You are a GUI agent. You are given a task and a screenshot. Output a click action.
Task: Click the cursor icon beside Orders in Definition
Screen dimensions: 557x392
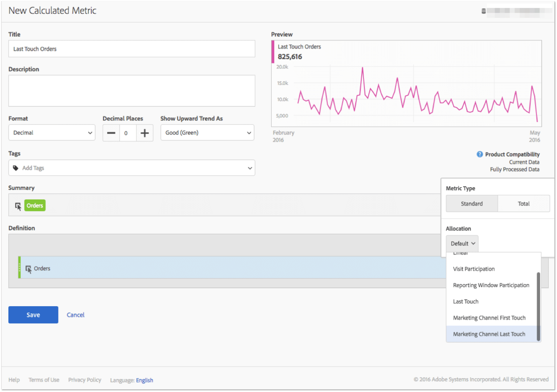[29, 268]
